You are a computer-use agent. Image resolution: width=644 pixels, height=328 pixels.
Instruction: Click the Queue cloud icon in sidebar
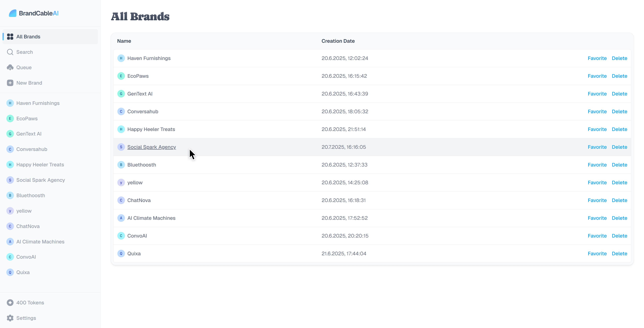[10, 68]
